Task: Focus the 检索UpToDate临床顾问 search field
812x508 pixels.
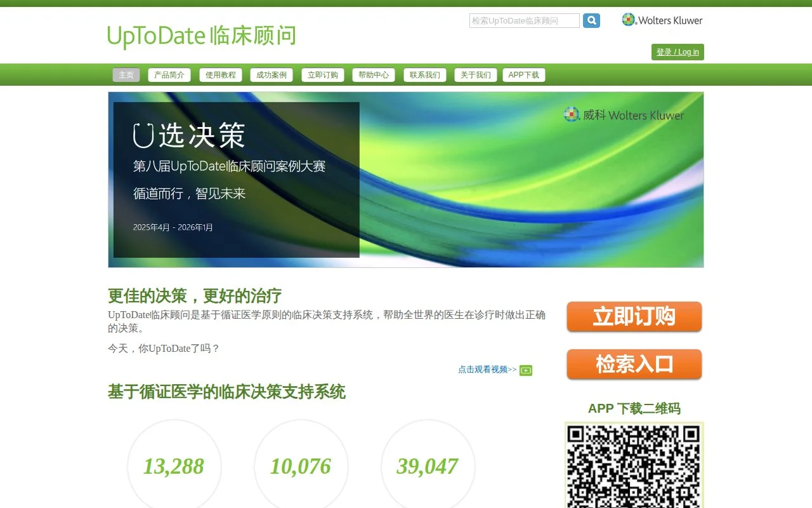Action: 525,21
